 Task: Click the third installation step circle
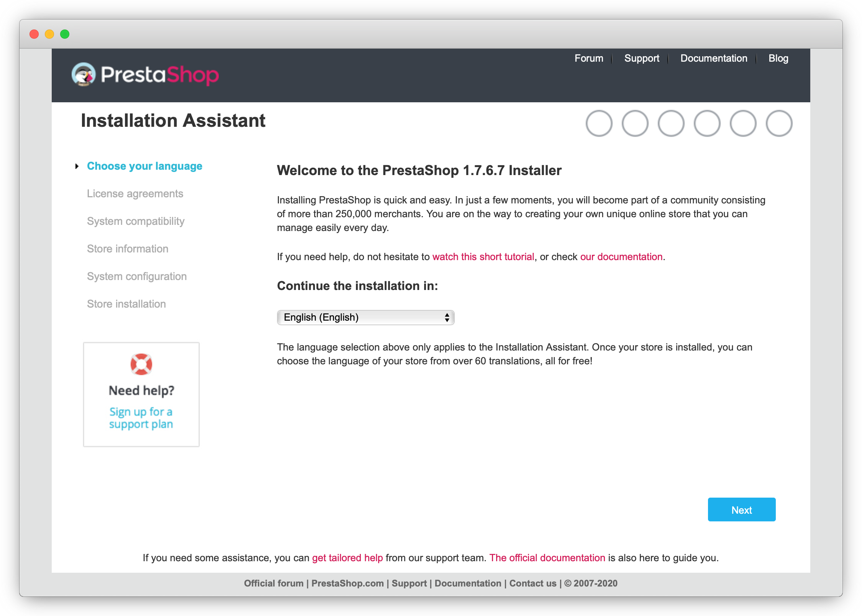tap(671, 123)
